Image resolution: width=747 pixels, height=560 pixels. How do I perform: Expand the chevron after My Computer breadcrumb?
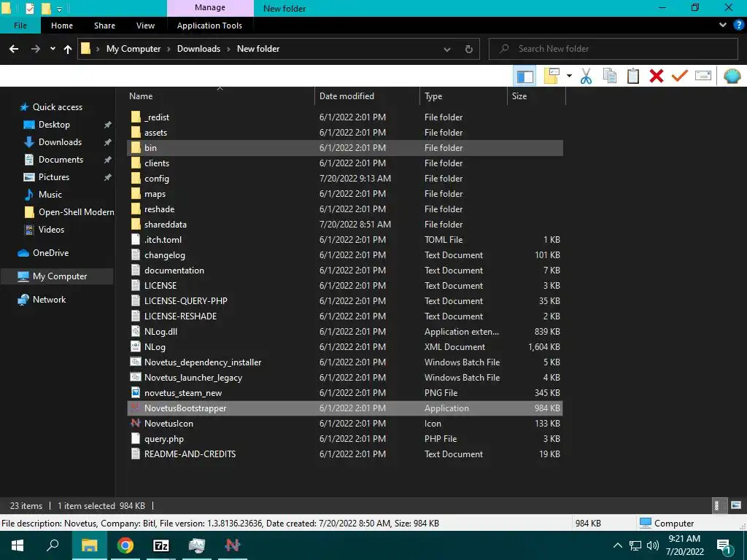point(169,49)
